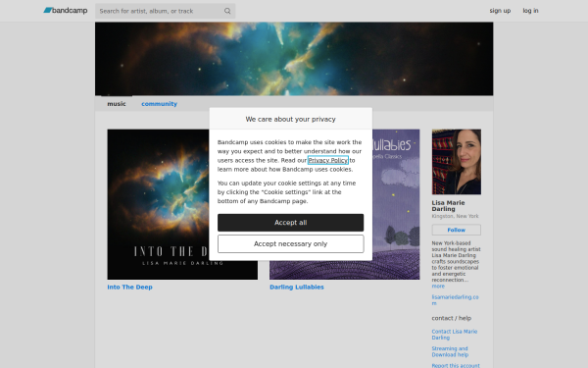This screenshot has width=588, height=368.
Task: Switch to the music tab
Action: click(117, 104)
